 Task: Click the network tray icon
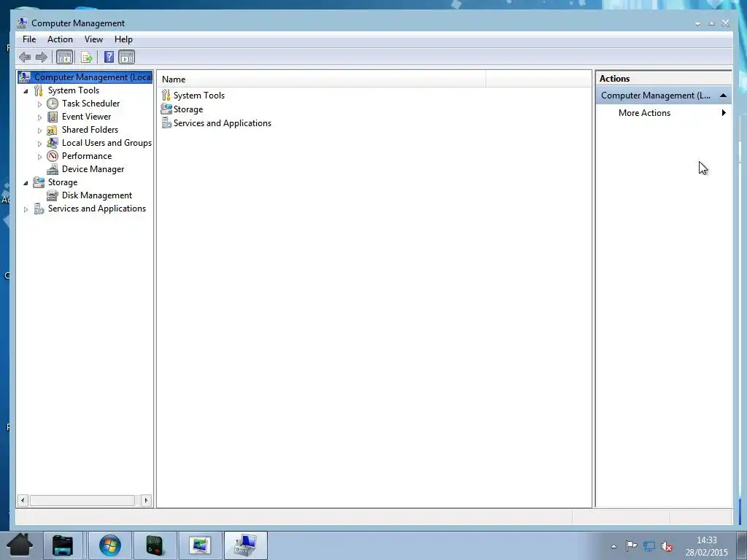[649, 546]
